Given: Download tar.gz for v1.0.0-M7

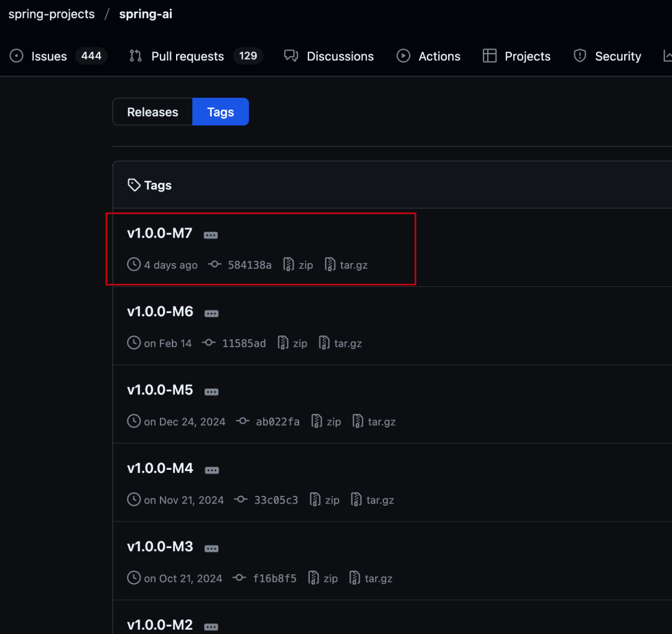Looking at the screenshot, I should [x=353, y=265].
